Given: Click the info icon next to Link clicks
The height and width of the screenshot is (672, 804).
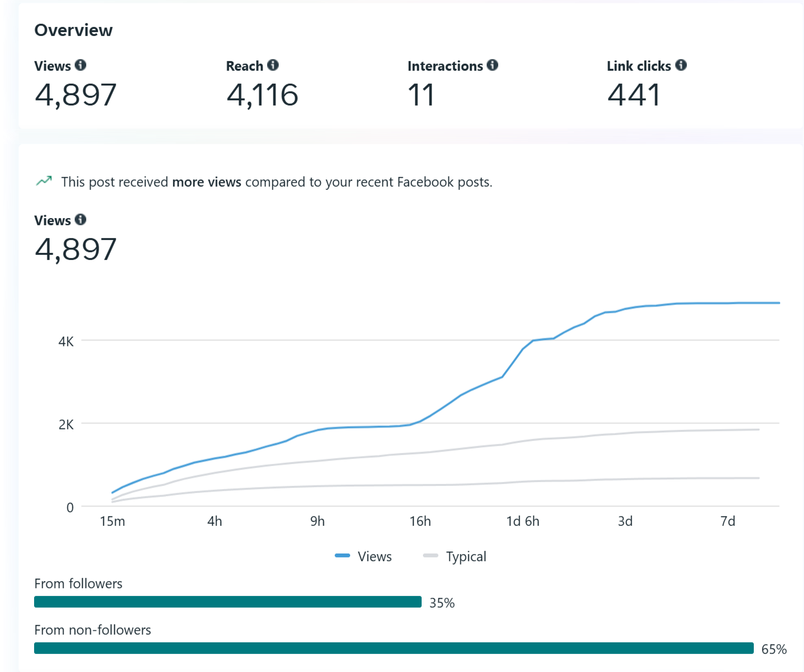Looking at the screenshot, I should pyautogui.click(x=681, y=65).
